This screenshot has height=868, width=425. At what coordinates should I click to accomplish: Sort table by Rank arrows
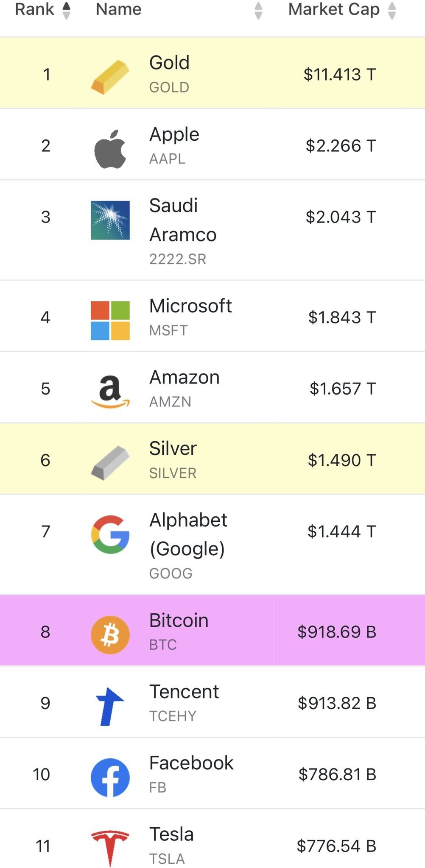pyautogui.click(x=66, y=10)
